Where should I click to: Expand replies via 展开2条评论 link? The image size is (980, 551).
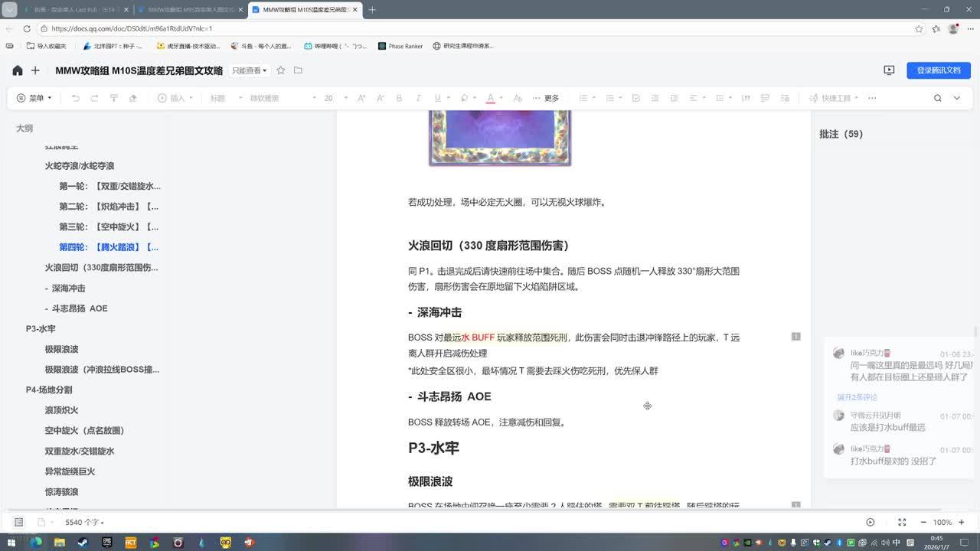pyautogui.click(x=857, y=397)
